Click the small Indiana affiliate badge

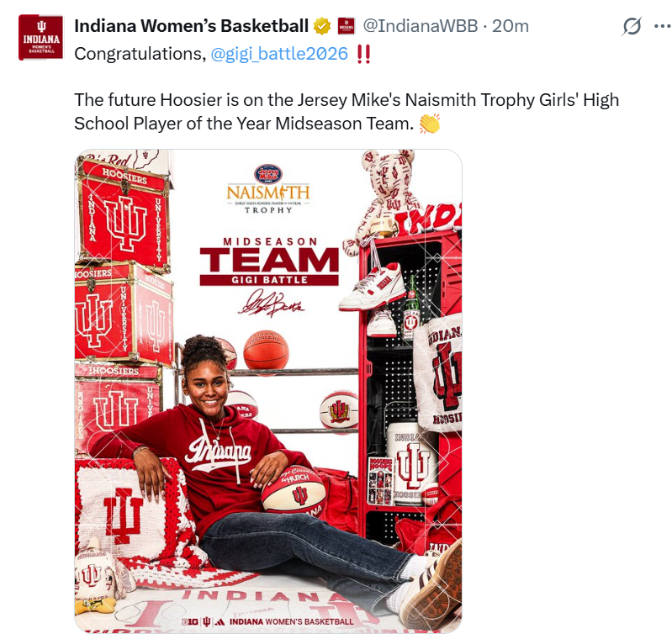point(346,27)
